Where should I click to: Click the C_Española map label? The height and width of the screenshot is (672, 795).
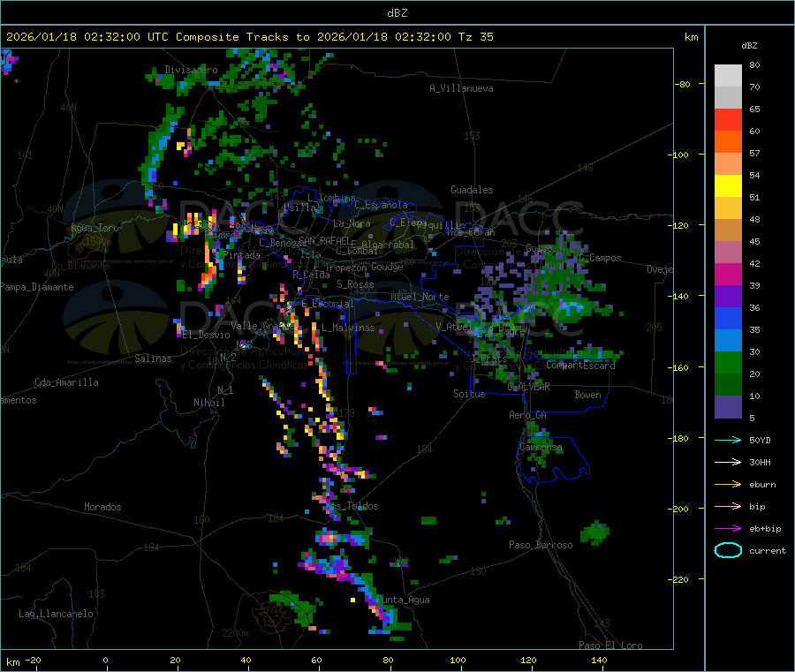pyautogui.click(x=381, y=205)
